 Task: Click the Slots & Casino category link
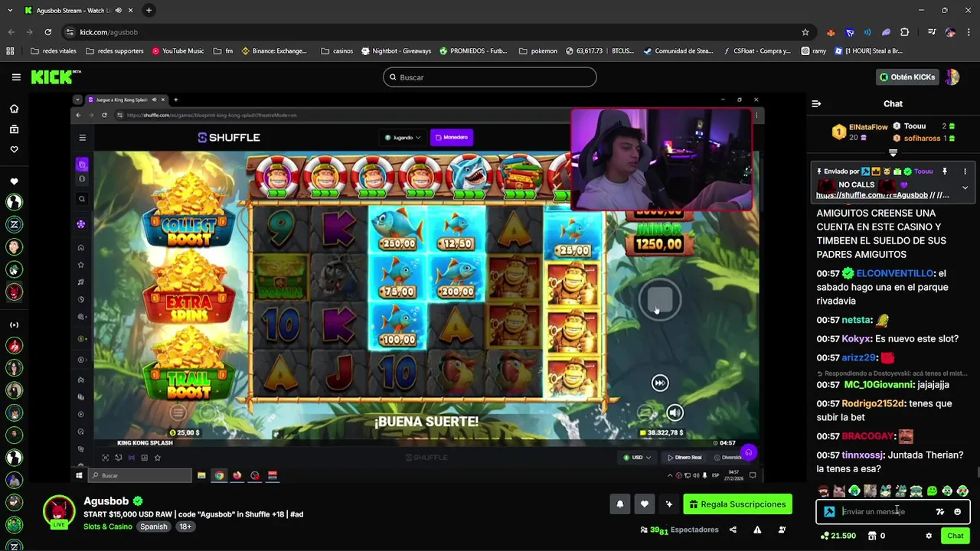(108, 527)
